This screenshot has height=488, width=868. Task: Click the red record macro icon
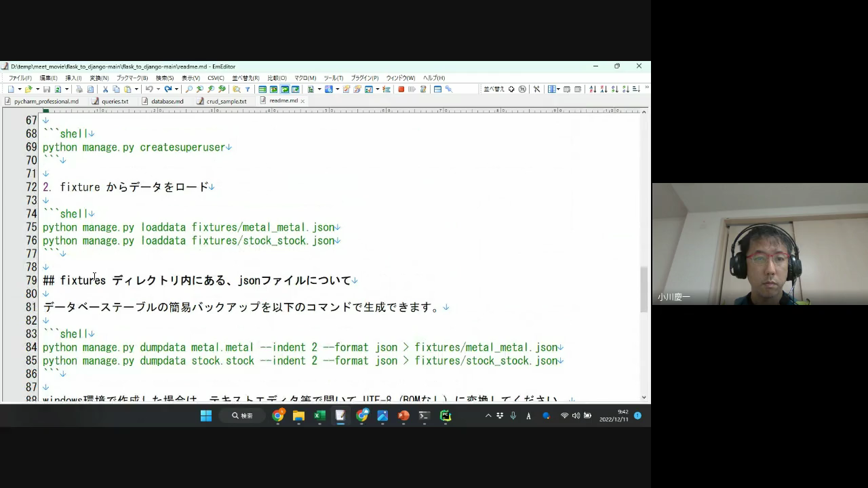pos(401,89)
